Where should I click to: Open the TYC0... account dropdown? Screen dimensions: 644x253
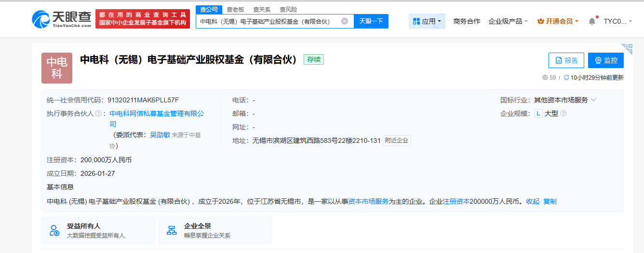coord(618,21)
